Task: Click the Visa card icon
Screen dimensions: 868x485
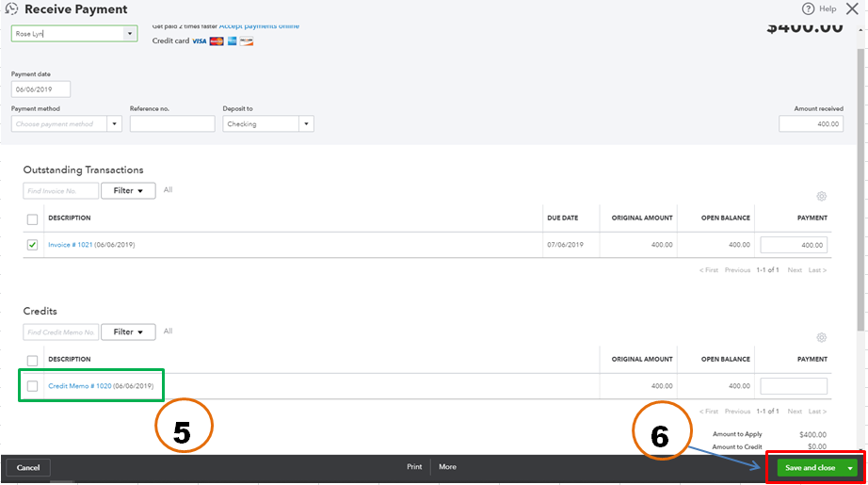Action: tap(200, 41)
